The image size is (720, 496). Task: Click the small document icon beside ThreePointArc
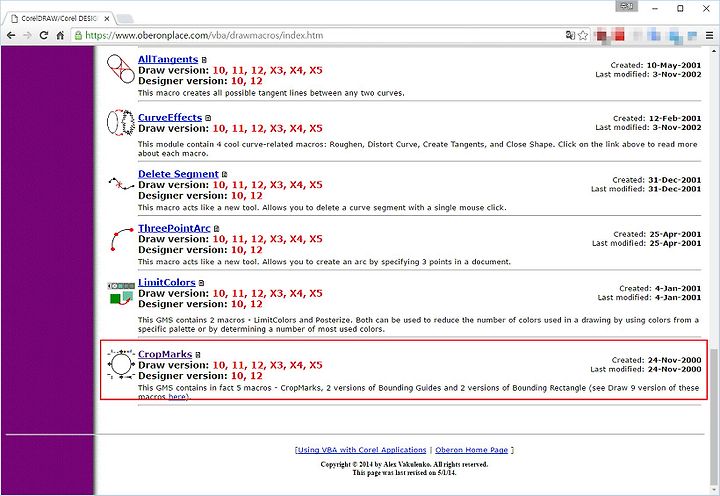coord(216,229)
